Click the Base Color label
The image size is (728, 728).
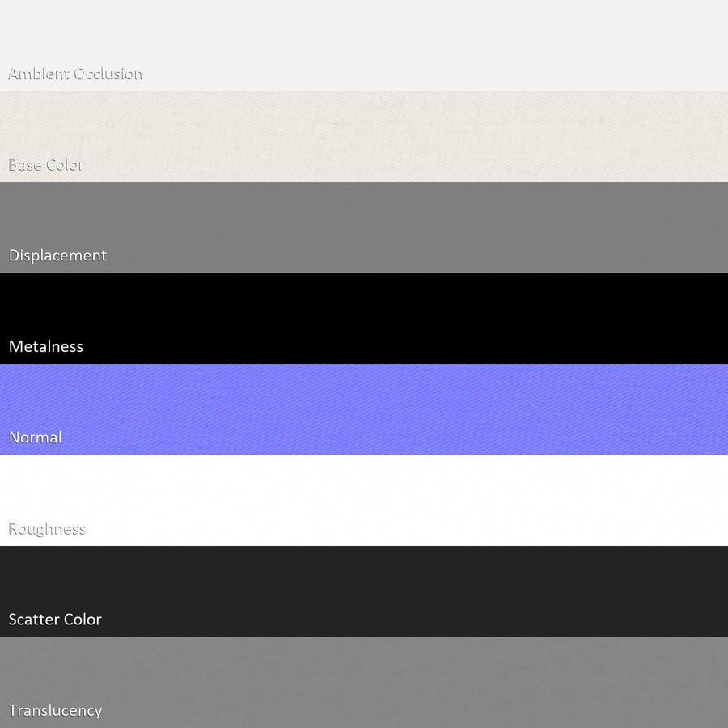coord(46,165)
